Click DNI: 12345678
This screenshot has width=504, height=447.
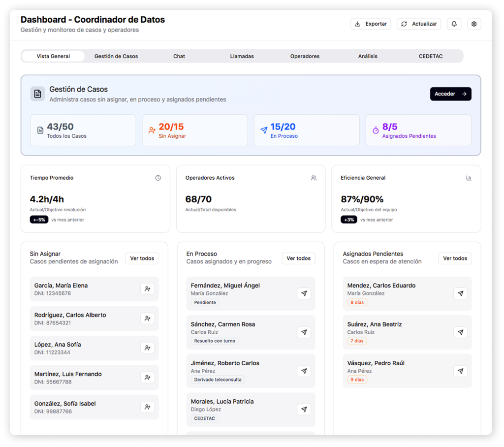pos(53,293)
